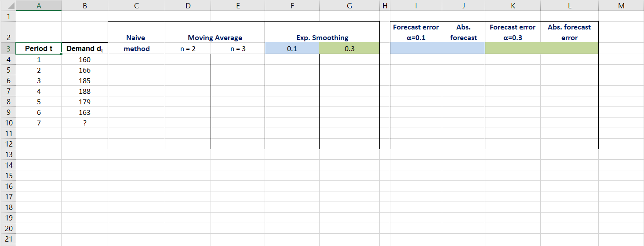This screenshot has width=644, height=246.
Task: Select row 21 header
Action: click(x=8, y=239)
